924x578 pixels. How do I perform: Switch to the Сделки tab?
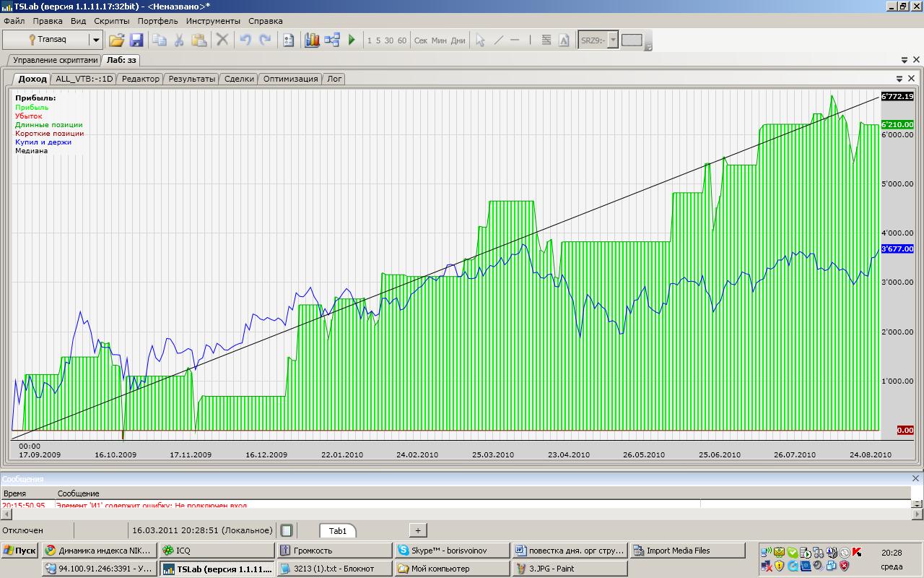click(x=239, y=79)
